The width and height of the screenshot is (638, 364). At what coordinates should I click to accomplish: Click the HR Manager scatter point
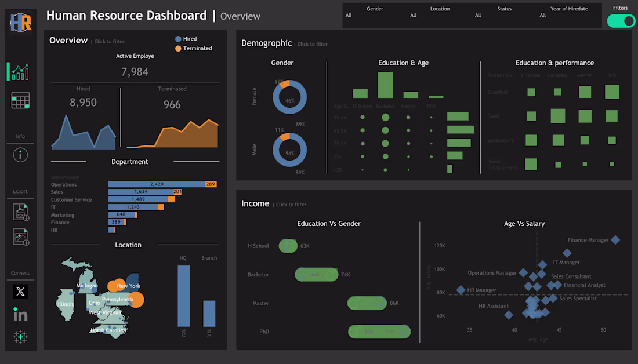click(x=461, y=290)
